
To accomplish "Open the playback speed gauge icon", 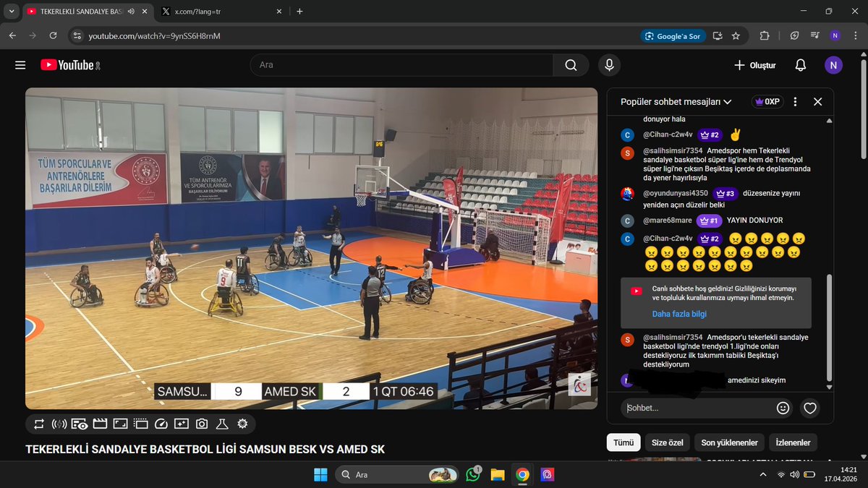I will coord(161,424).
